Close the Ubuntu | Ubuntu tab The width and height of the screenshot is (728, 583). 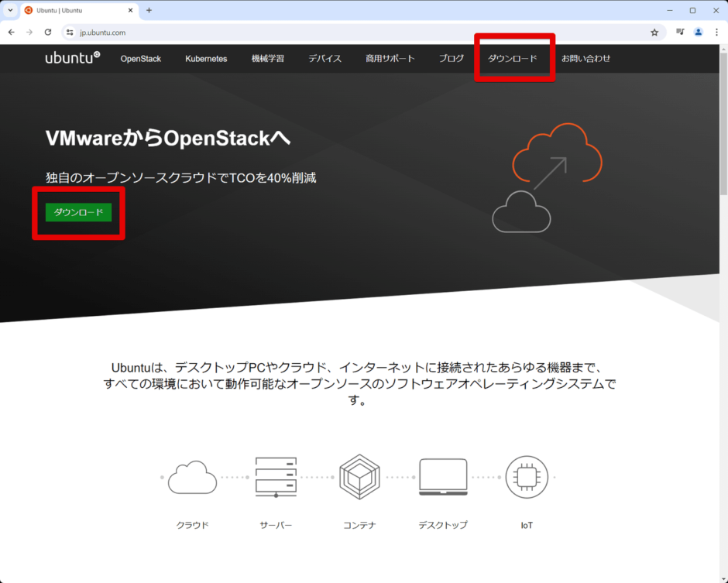(130, 10)
